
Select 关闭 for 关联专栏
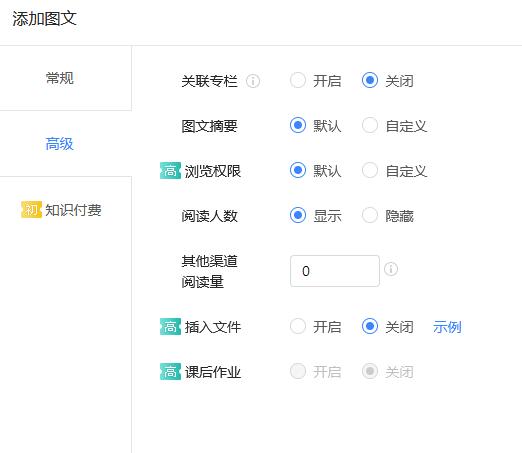point(370,80)
